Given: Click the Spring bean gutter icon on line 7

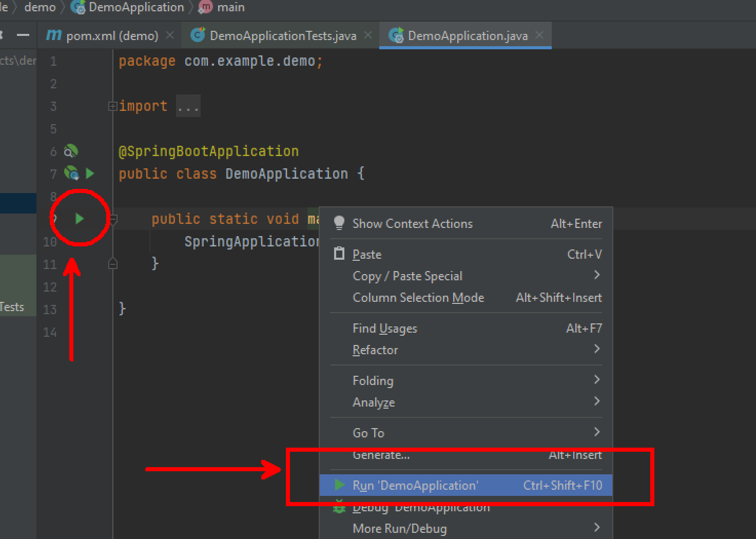Looking at the screenshot, I should point(71,173).
